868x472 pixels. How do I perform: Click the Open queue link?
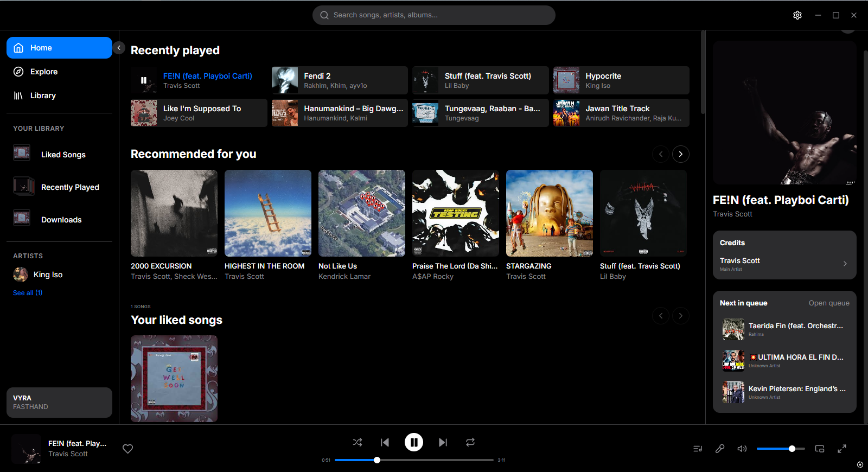(829, 303)
